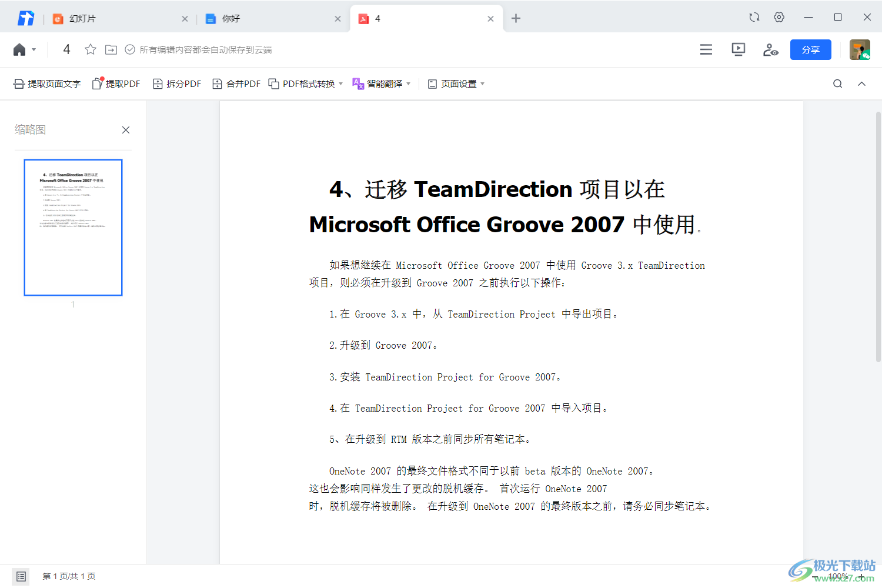Viewport: 882px width, 588px height.
Task: Click the blue 分享 button
Action: (810, 49)
